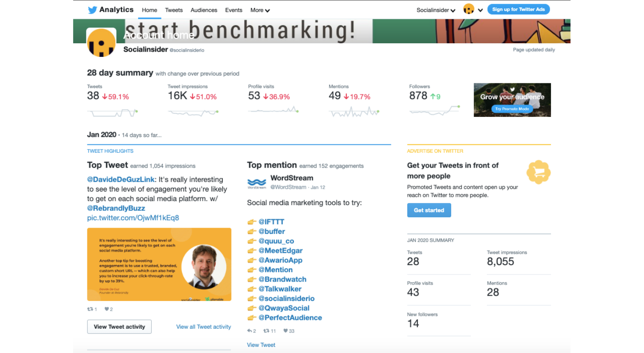Expand the More menu dropdown
The image size is (644, 353).
pyautogui.click(x=260, y=10)
